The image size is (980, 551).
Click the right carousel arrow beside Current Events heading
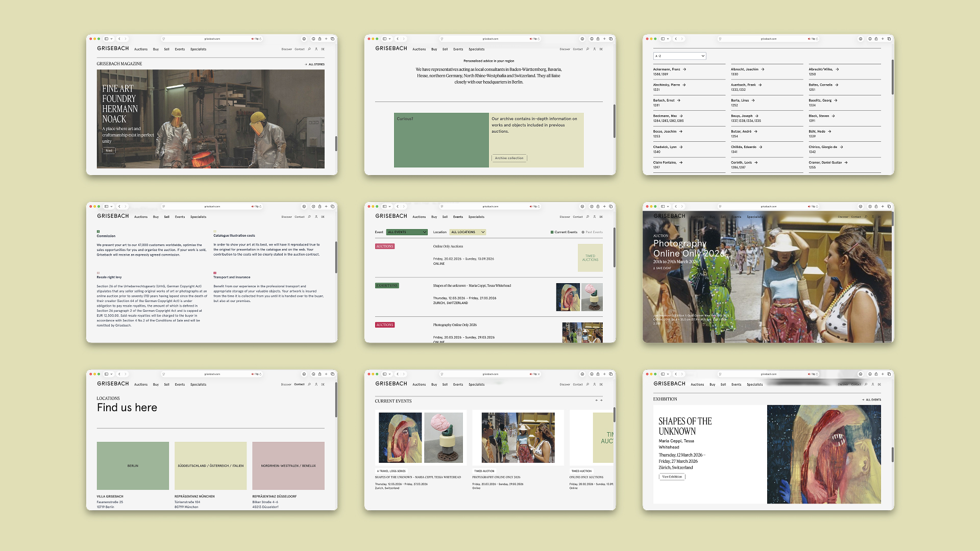[601, 400]
